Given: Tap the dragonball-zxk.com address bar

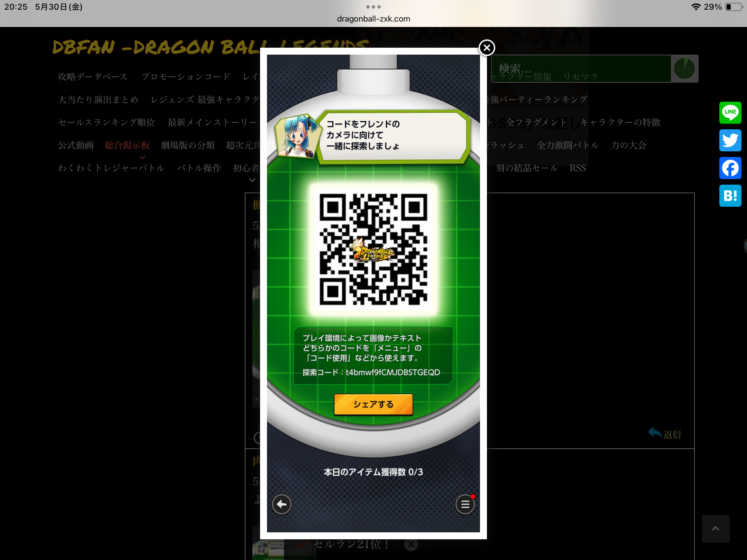Looking at the screenshot, I should tap(373, 19).
